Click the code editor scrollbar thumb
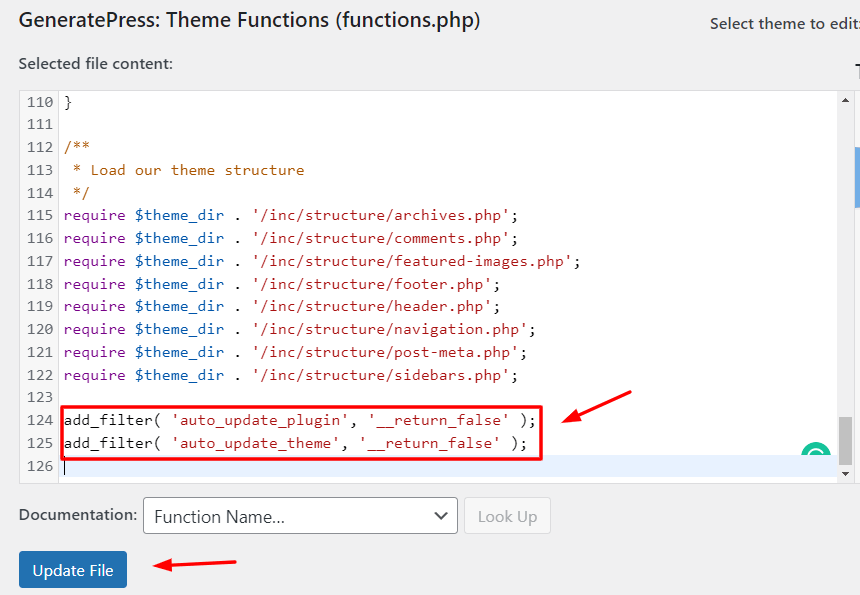This screenshot has height=595, width=860. click(x=845, y=440)
